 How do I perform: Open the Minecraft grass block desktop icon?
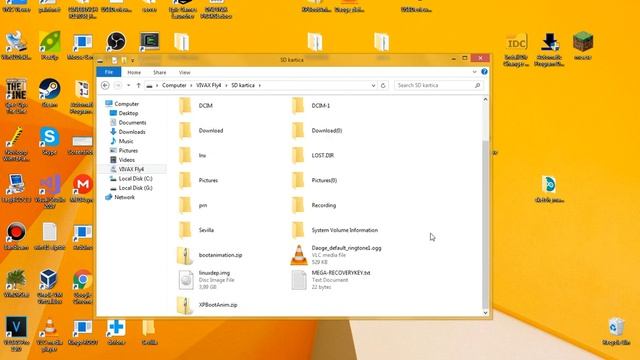[582, 42]
